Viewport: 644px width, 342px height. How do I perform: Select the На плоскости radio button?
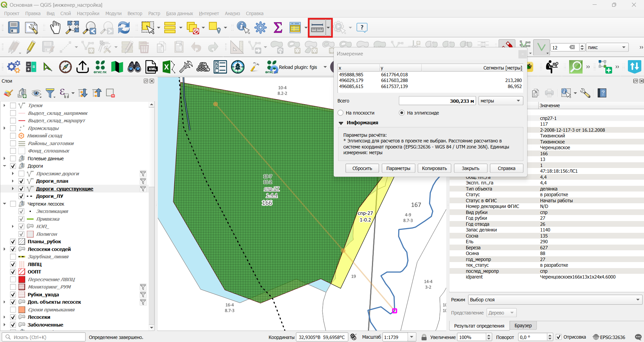341,113
